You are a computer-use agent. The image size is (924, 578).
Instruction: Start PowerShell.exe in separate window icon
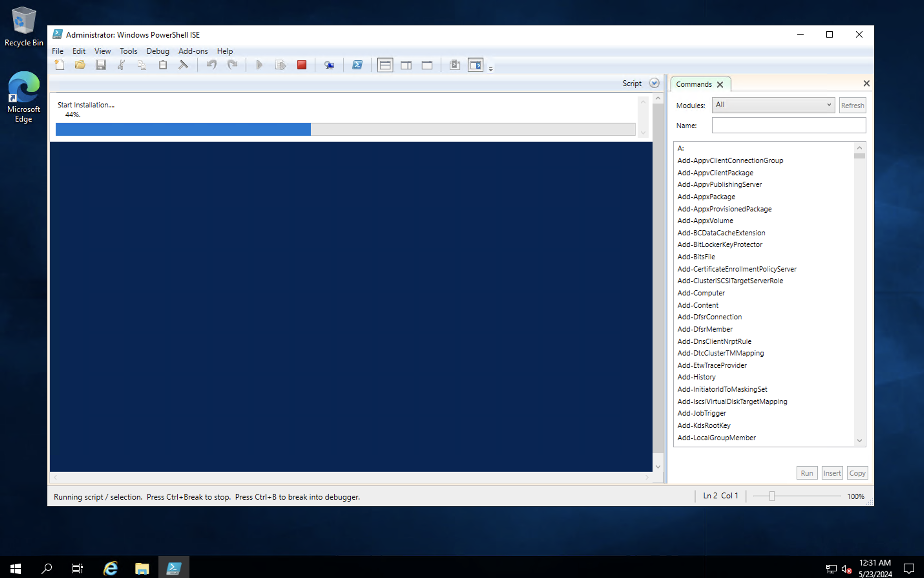click(357, 65)
